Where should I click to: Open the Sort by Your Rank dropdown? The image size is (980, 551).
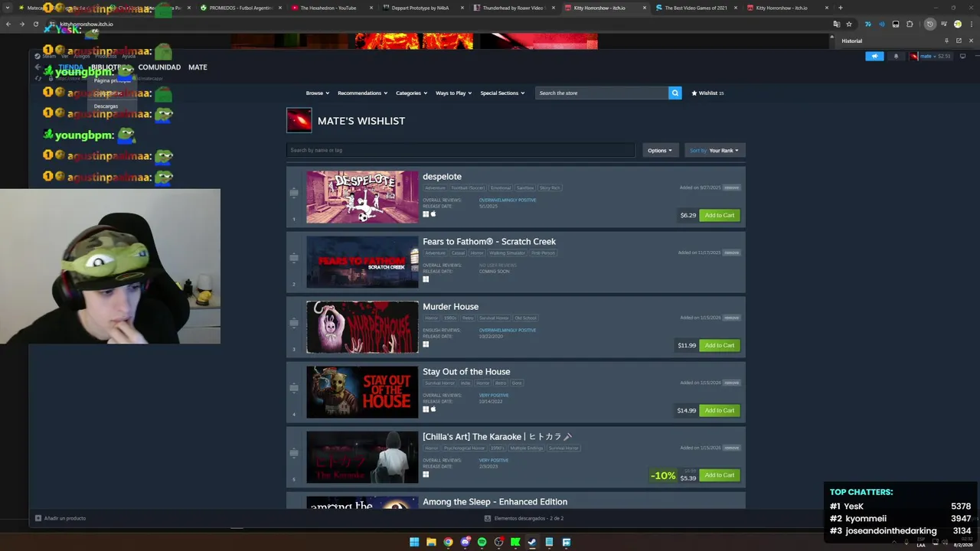click(x=714, y=150)
